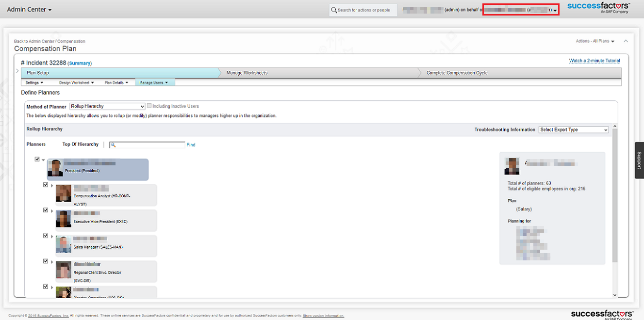Click the scrollbar up arrow
Image resolution: width=644 pixels, height=320 pixels.
tap(615, 126)
